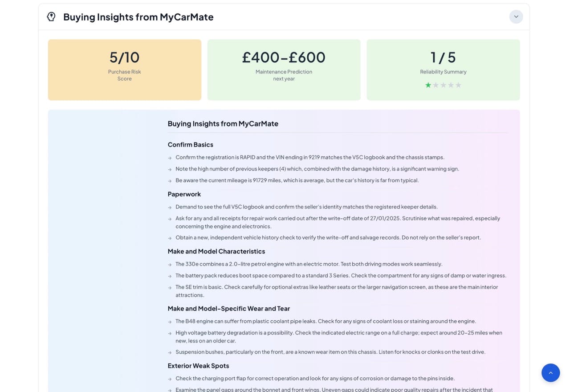Screen dimensions: 570x392
Task: Click the arrow bullet by the V5C logbook demand
Action: (170, 207)
